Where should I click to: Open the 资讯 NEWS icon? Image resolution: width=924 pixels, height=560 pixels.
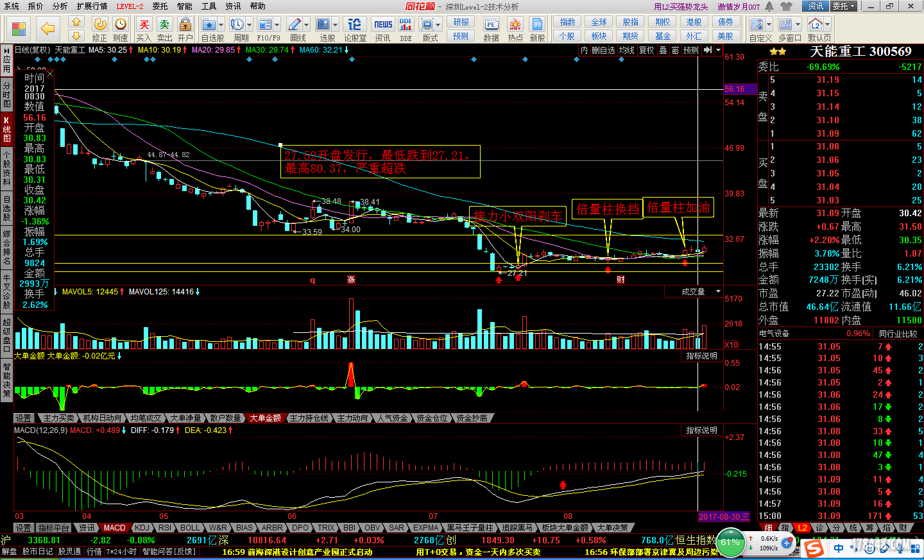[383, 29]
